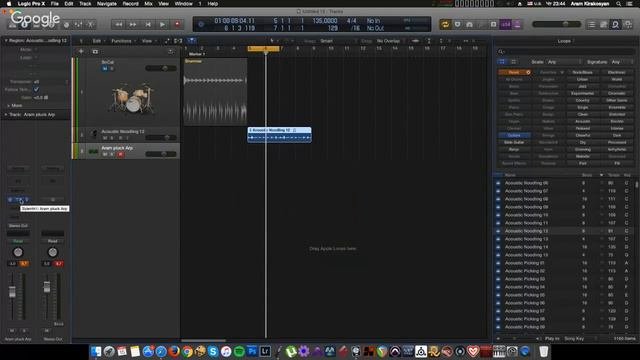Click the Loops panel search field
Viewport: 640px width, 360px height.
(x=565, y=52)
